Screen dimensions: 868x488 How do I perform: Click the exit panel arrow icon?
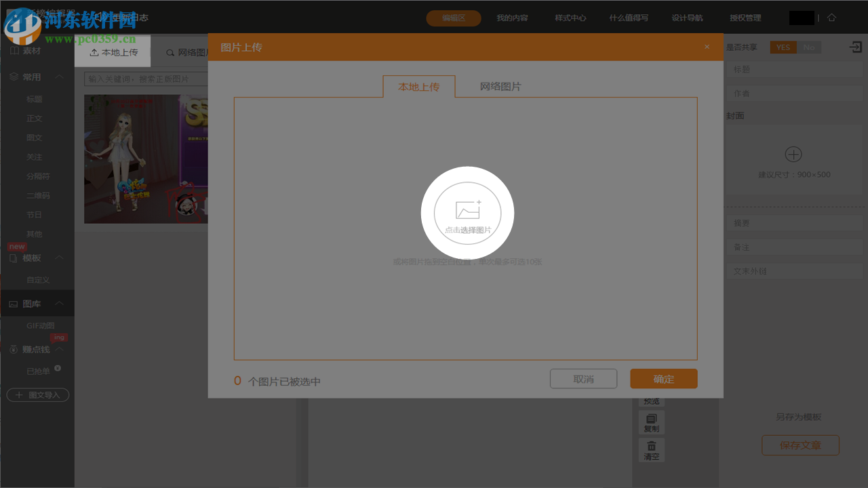(855, 47)
